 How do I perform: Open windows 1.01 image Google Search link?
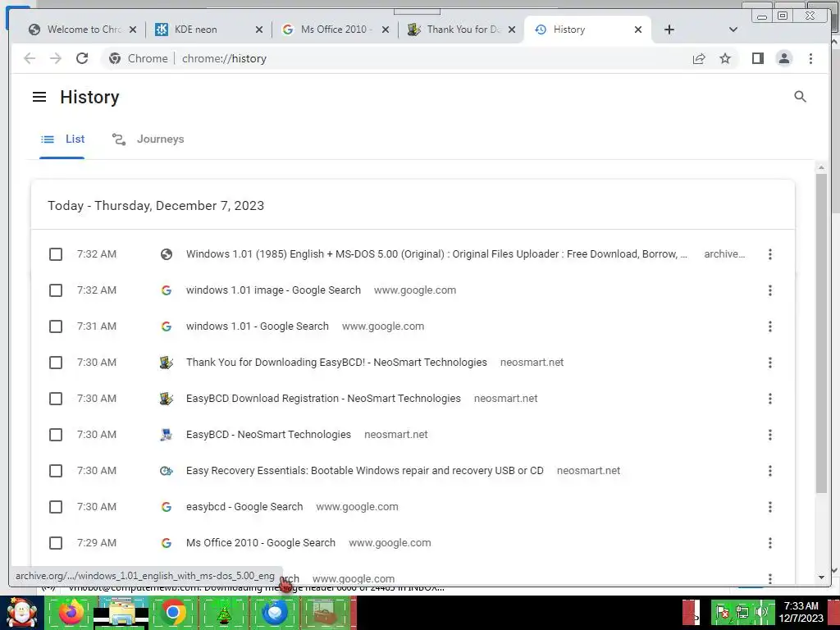coord(273,290)
